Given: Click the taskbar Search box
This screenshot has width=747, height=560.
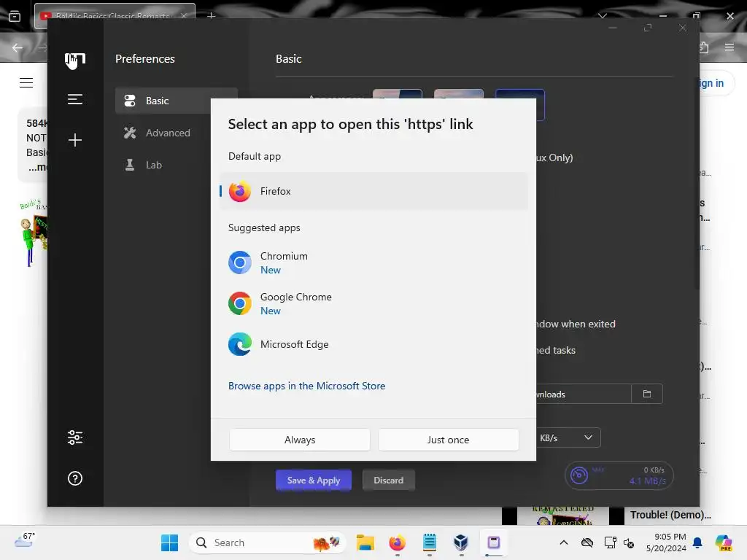Looking at the screenshot, I should (267, 542).
